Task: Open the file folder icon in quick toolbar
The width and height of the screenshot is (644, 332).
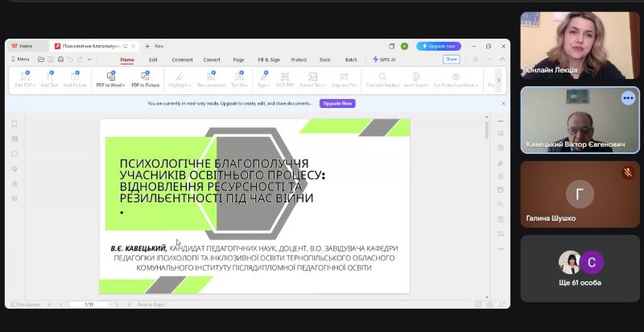Action: point(41,60)
